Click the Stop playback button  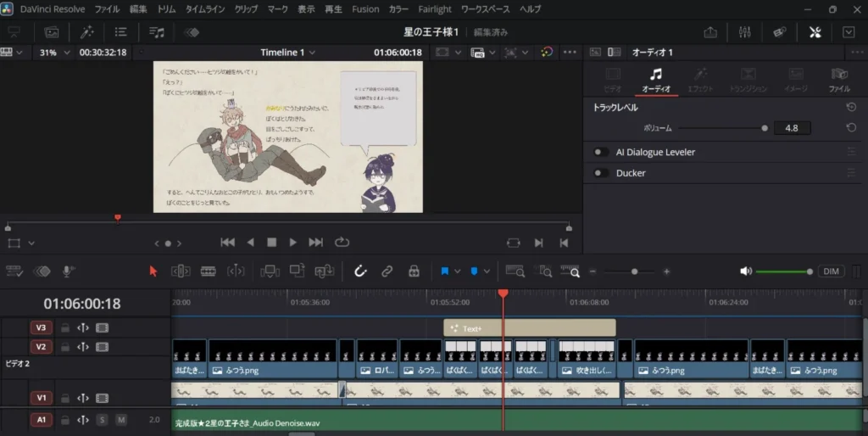click(271, 242)
